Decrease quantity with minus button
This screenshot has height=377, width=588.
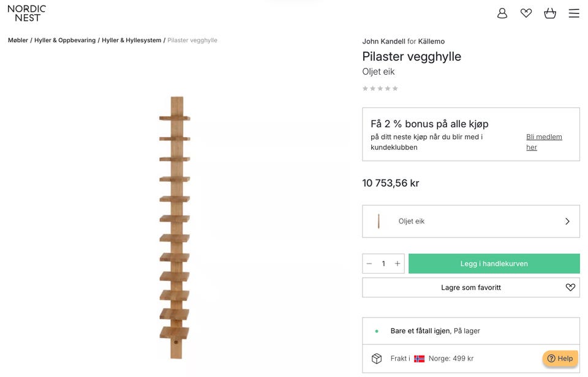click(x=369, y=264)
